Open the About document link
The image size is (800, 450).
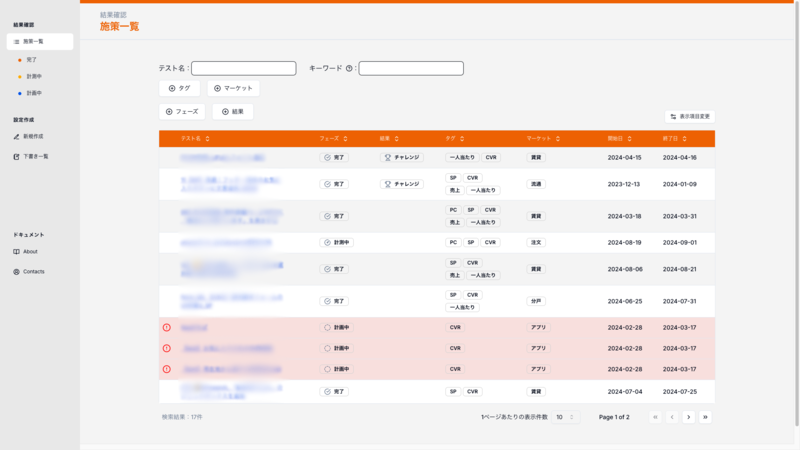[x=30, y=252]
